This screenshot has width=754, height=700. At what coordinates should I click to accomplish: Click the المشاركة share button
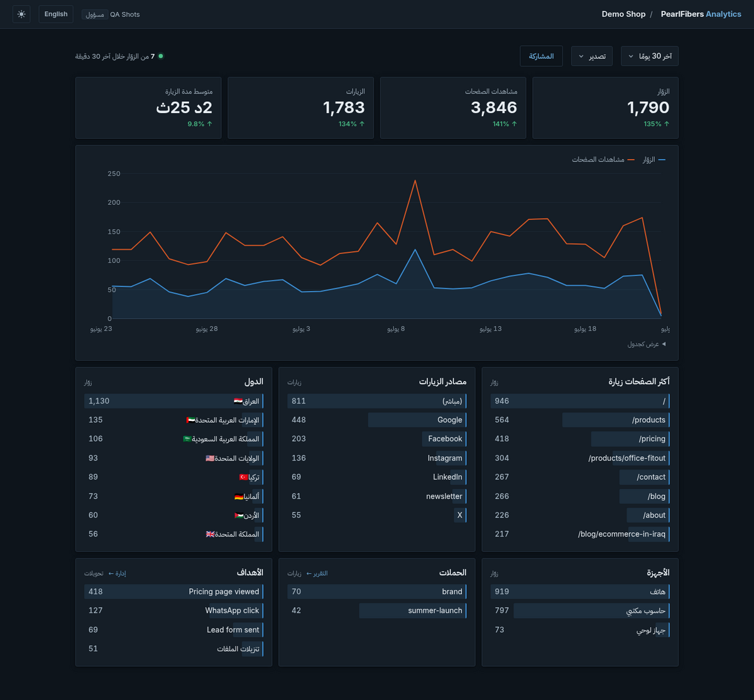541,56
